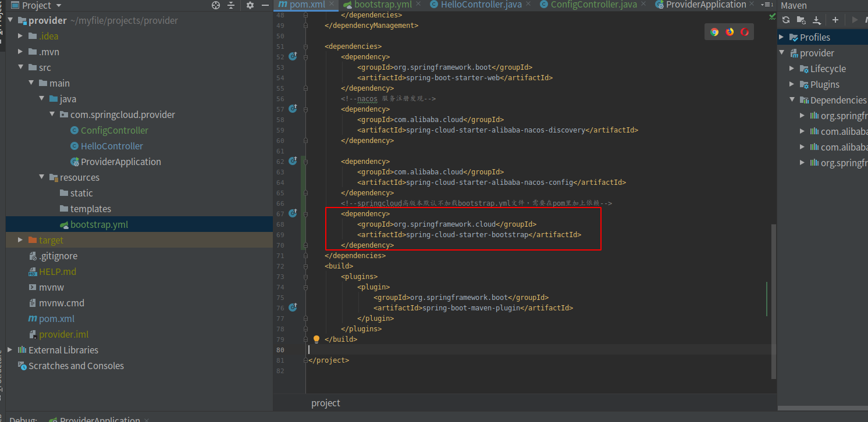Open Project panel settings gear

tap(250, 5)
